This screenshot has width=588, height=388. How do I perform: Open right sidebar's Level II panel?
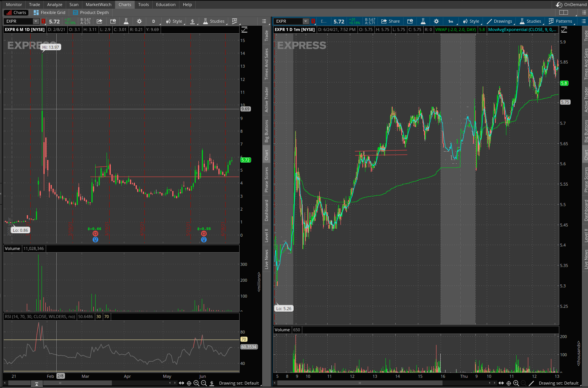pyautogui.click(x=586, y=235)
